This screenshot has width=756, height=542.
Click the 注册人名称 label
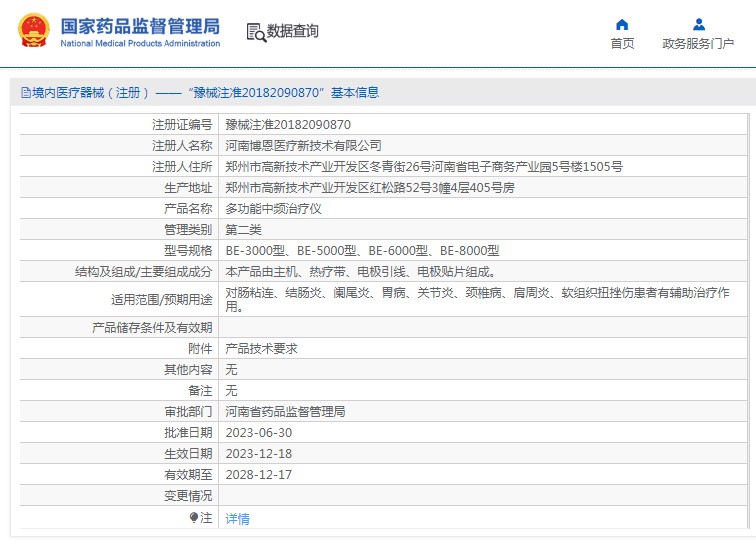[182, 146]
